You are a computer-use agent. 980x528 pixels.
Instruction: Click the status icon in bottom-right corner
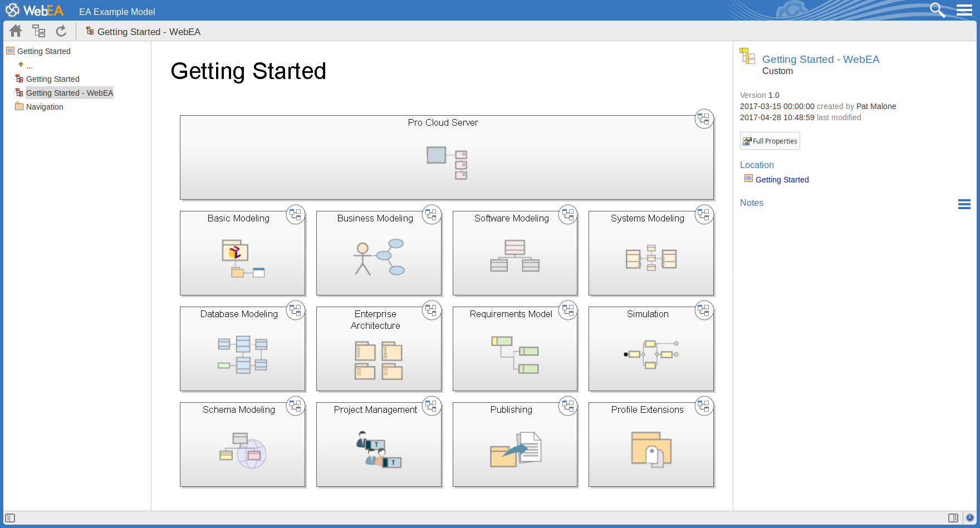(x=970, y=518)
